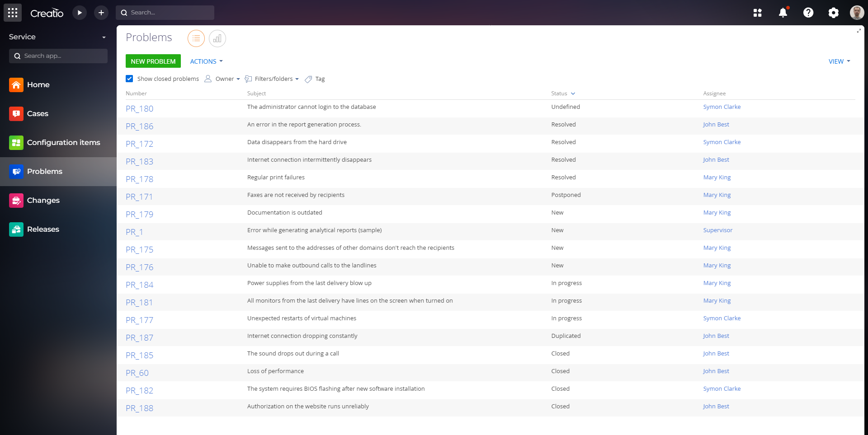Click the run process play button

point(80,13)
